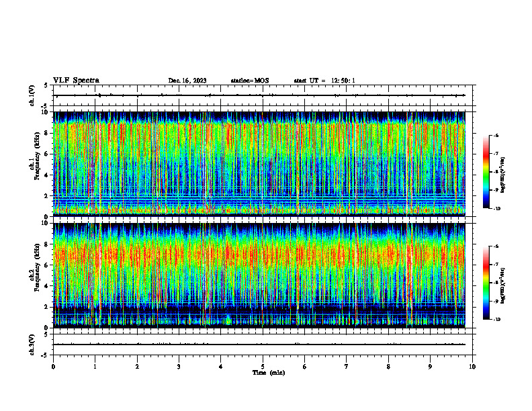Select the date text "Dec. 16, 2023"
The width and height of the screenshot is (532, 411).
pos(187,81)
